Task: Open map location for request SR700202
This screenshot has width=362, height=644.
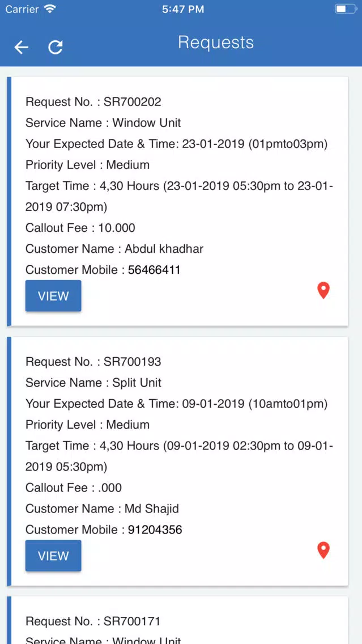Action: tap(323, 290)
